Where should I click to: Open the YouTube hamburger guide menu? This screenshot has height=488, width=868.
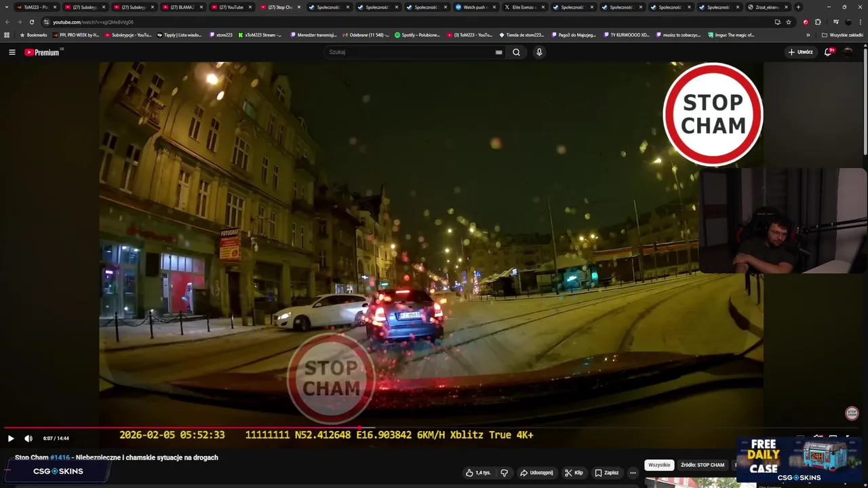point(12,52)
